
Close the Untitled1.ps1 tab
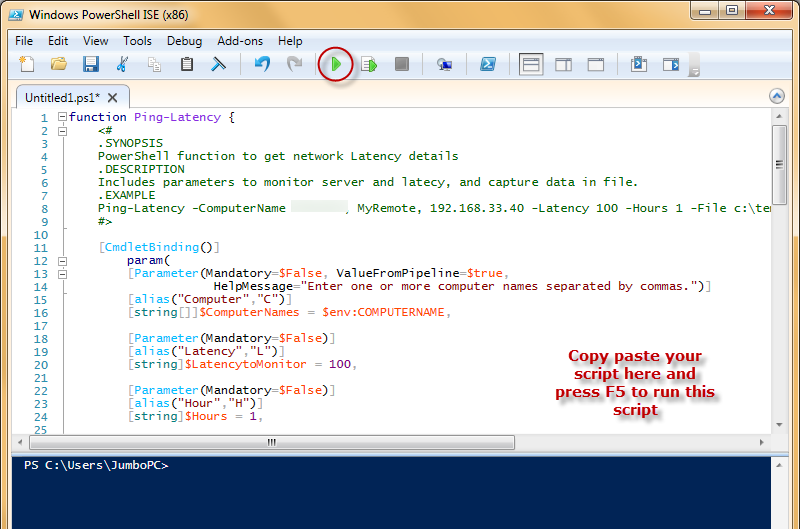113,97
